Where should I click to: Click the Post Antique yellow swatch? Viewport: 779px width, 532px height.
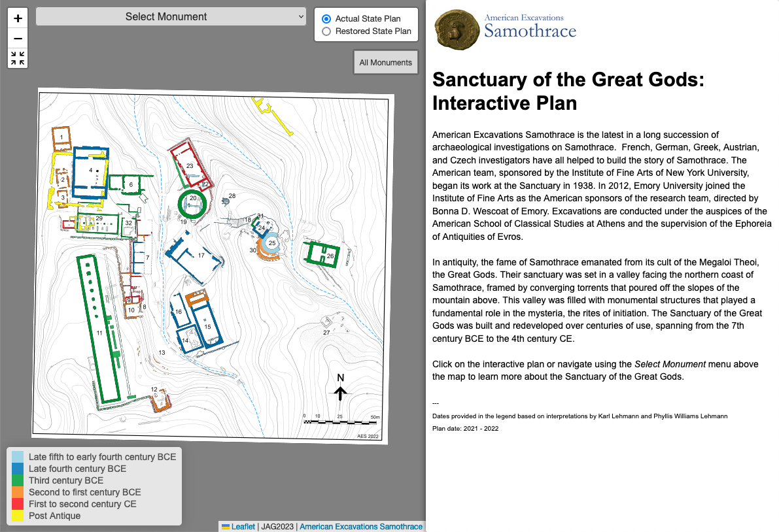click(18, 516)
